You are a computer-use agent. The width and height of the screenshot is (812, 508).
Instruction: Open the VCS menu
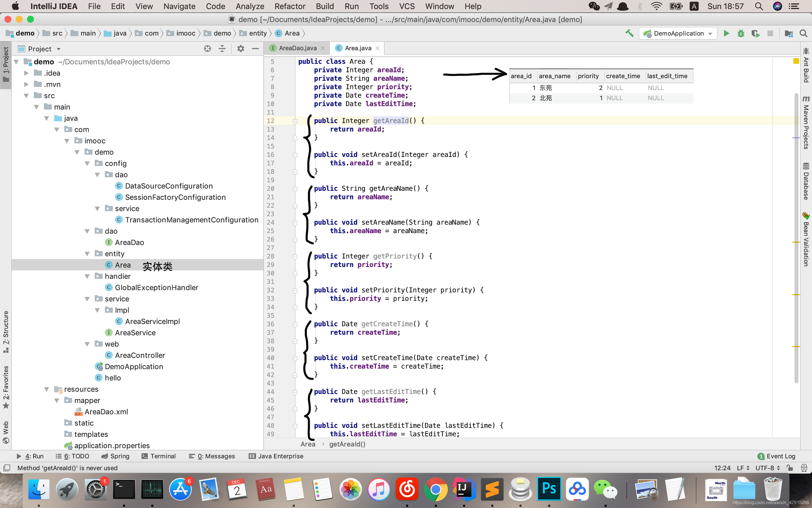click(407, 6)
